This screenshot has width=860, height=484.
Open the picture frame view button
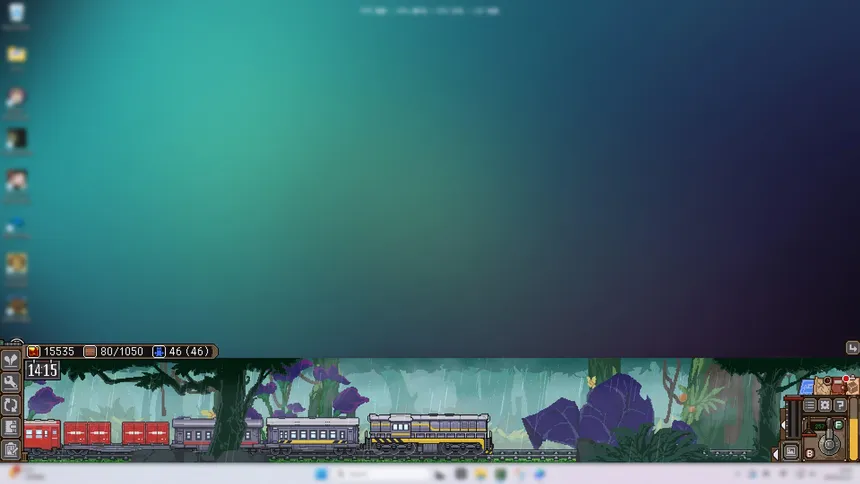click(x=790, y=451)
